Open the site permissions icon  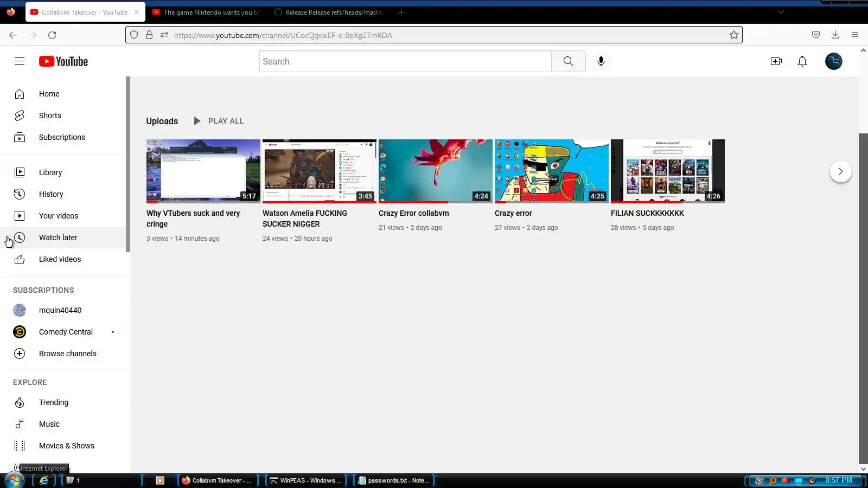(164, 35)
